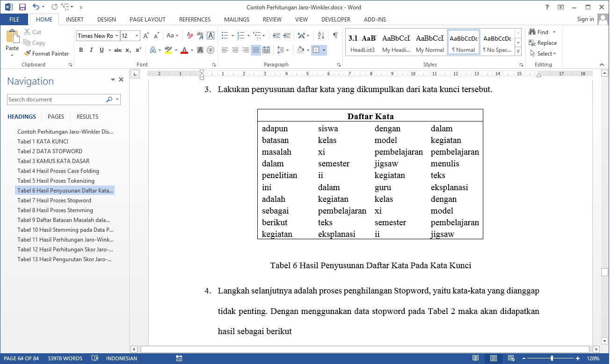The width and height of the screenshot is (611, 364).
Task: Toggle Italic text formatting
Action: pyautogui.click(x=91, y=50)
